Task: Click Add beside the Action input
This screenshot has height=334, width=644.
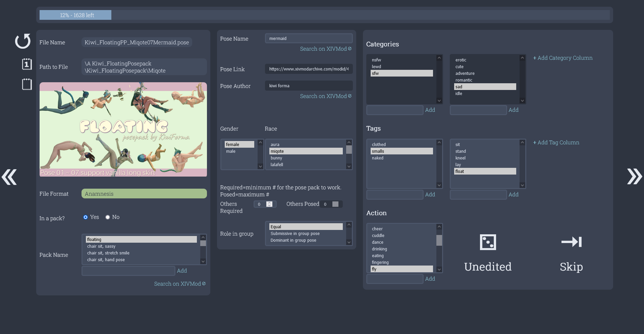Action: click(430, 279)
